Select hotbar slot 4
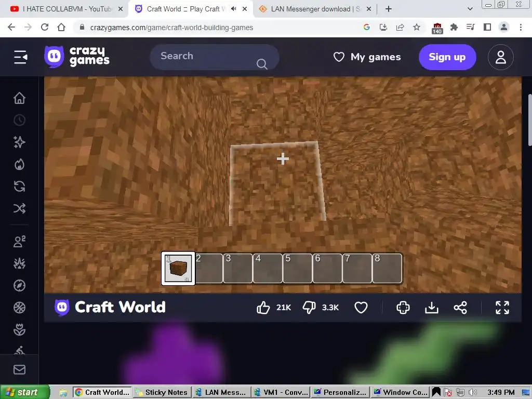The image size is (532, 399). pyautogui.click(x=268, y=269)
